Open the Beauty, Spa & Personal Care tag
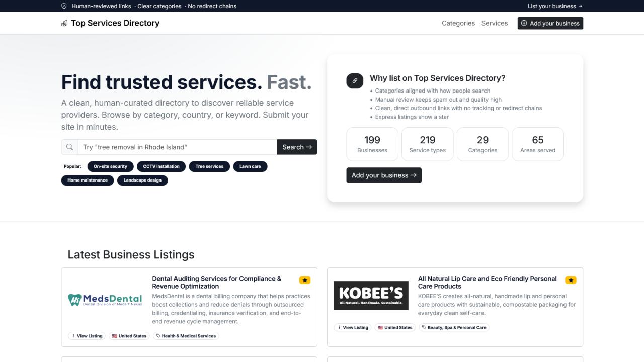The image size is (644, 362). pos(454,327)
